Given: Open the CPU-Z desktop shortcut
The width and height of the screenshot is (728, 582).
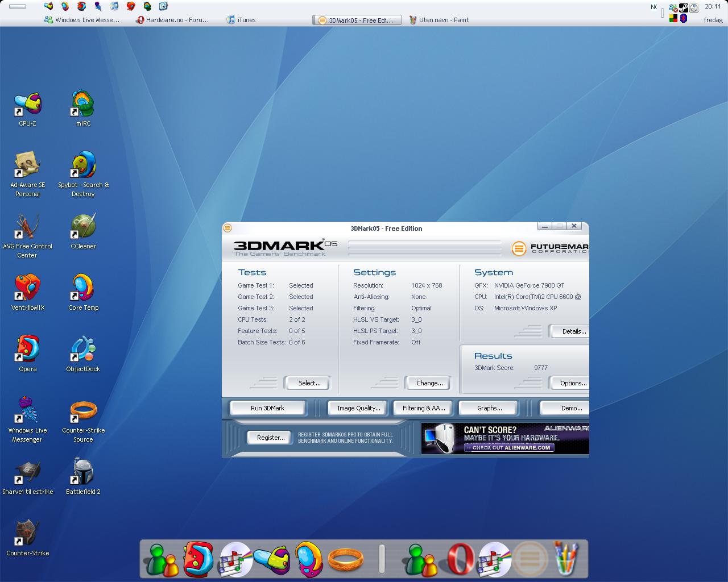Looking at the screenshot, I should 27,109.
